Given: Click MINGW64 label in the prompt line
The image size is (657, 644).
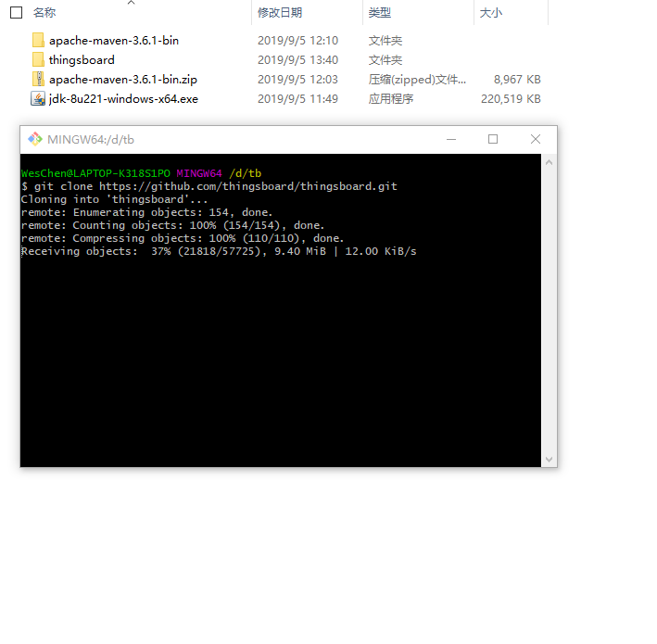Looking at the screenshot, I should click(x=199, y=173).
